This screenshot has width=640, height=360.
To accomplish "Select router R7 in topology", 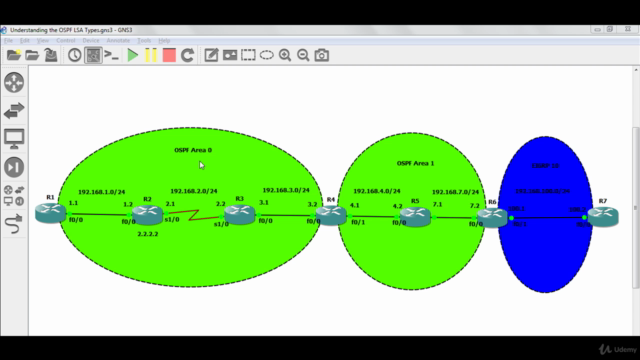I will [x=603, y=217].
